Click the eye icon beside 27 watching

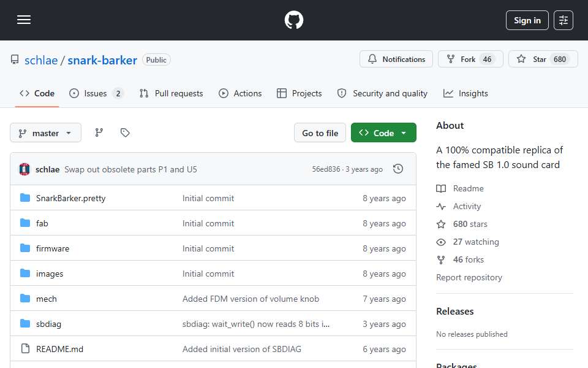[x=441, y=242]
